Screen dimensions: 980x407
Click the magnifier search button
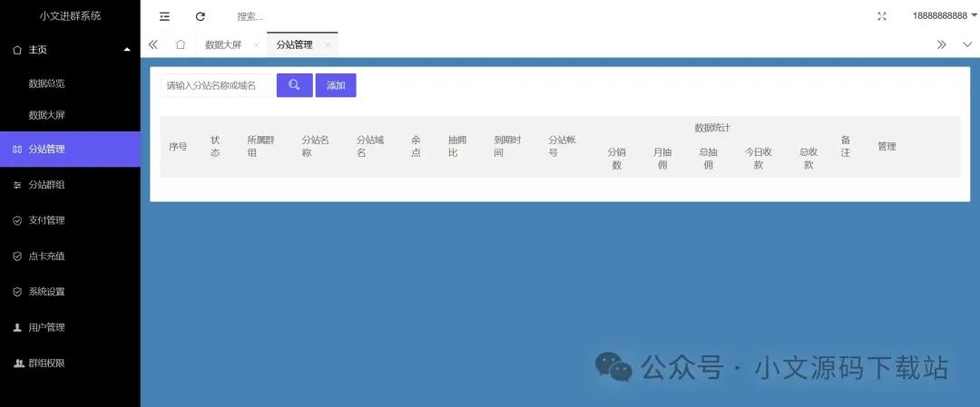click(294, 85)
